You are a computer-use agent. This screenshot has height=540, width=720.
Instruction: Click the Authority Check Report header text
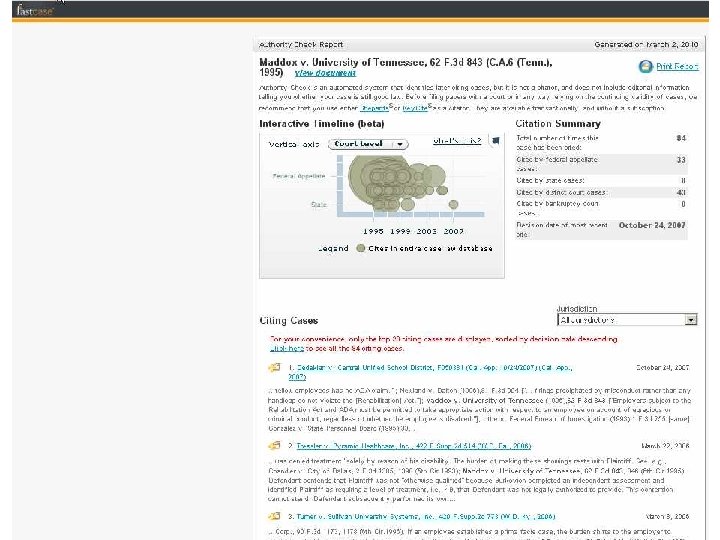click(301, 45)
